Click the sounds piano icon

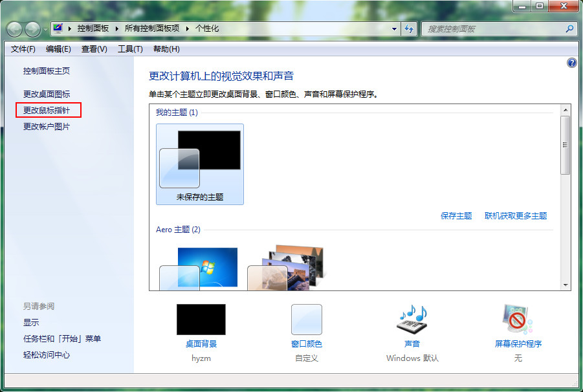[412, 320]
